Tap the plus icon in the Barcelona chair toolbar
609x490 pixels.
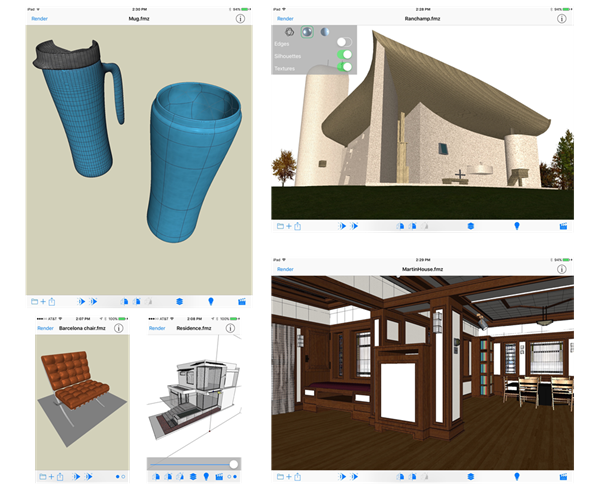coord(51,477)
